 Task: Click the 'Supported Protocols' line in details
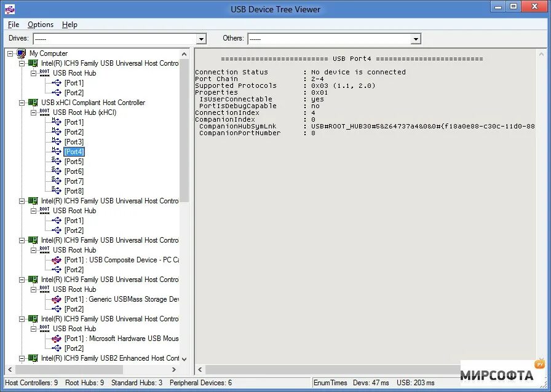coord(285,85)
